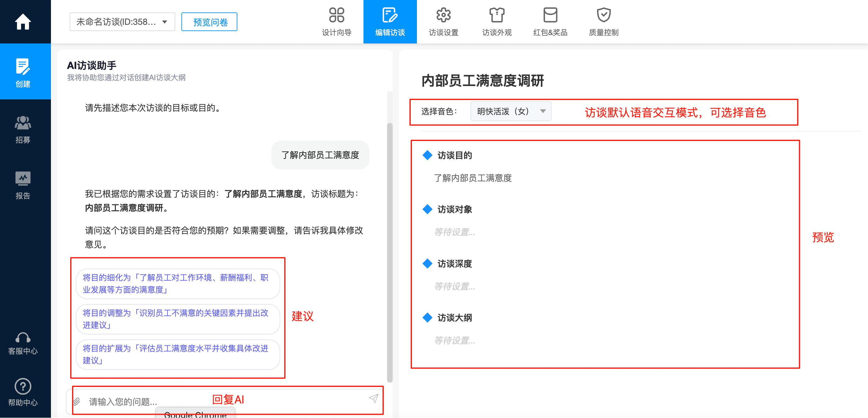Open 红包&奖品 rewards section
868x418 pixels.
[550, 21]
